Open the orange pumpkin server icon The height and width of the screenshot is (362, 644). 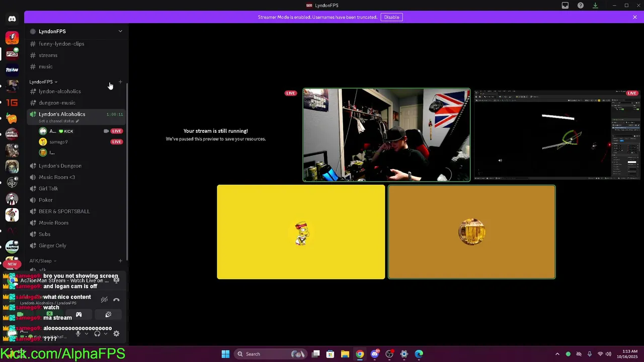click(12, 119)
